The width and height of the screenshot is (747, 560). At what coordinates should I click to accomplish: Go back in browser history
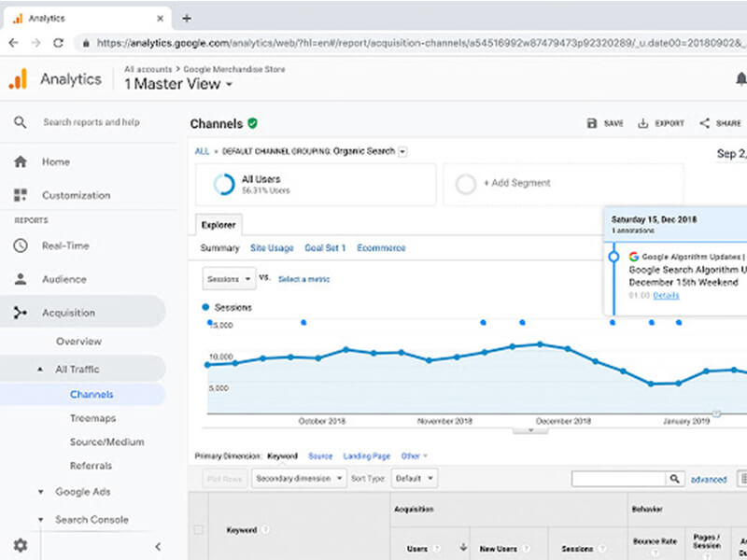13,43
